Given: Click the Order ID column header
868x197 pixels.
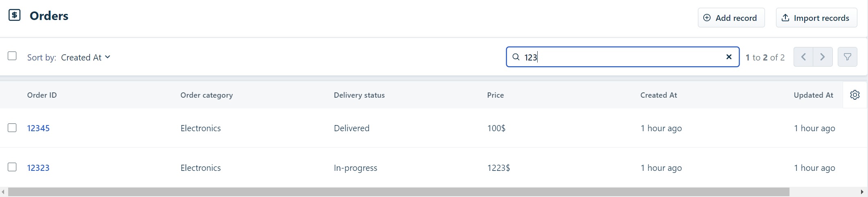Looking at the screenshot, I should [x=42, y=95].
